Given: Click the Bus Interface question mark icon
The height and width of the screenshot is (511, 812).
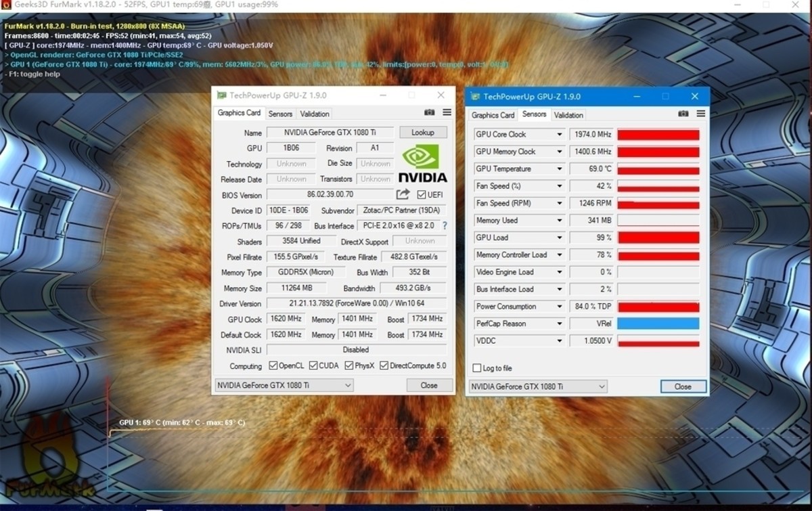Looking at the screenshot, I should 445,225.
